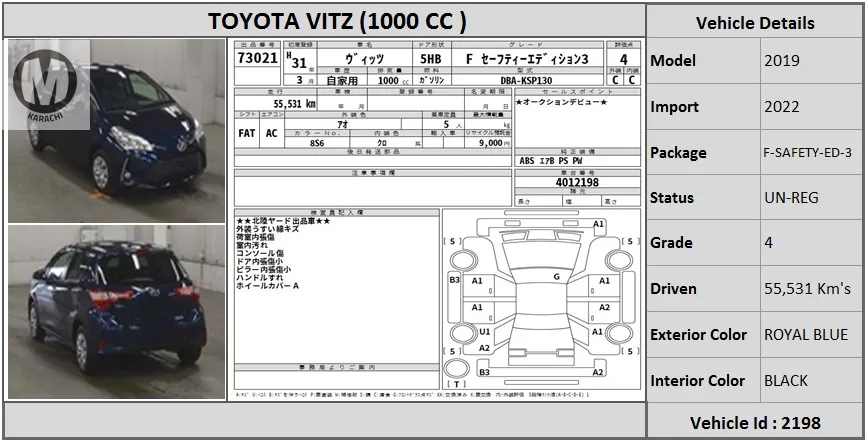
Task: Click the Model row label
Action: (x=673, y=60)
